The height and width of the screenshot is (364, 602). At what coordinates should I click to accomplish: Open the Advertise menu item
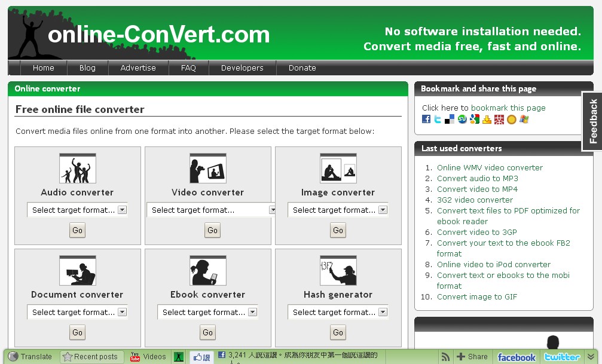[138, 68]
